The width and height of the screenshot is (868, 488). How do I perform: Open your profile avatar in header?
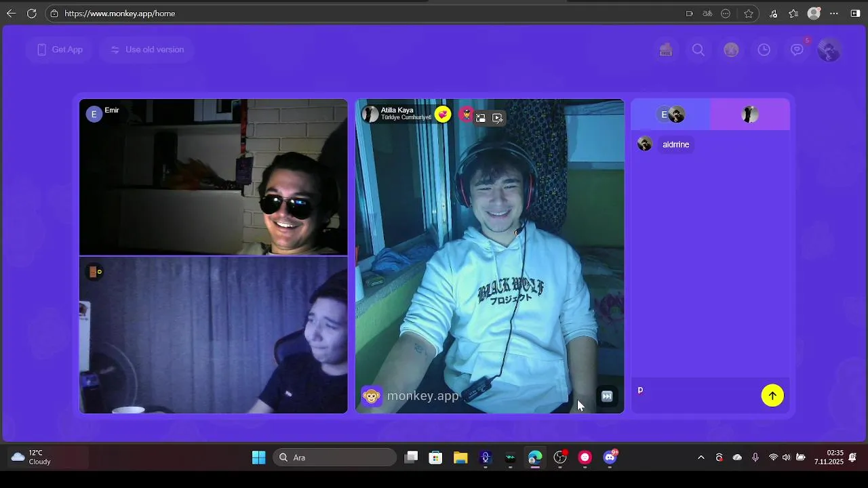click(x=829, y=50)
